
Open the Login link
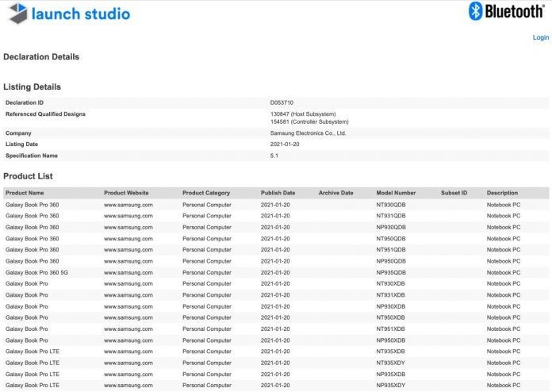pyautogui.click(x=540, y=37)
